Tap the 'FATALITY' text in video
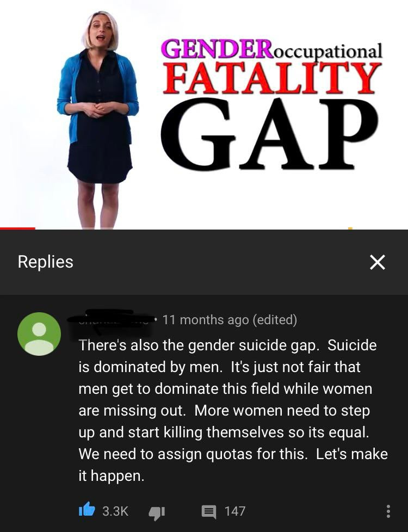This screenshot has width=408, height=532. point(272,78)
